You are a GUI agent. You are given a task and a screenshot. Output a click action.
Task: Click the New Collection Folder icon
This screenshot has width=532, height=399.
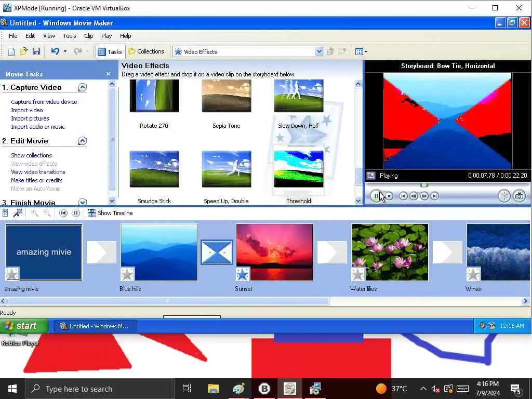tap(342, 51)
